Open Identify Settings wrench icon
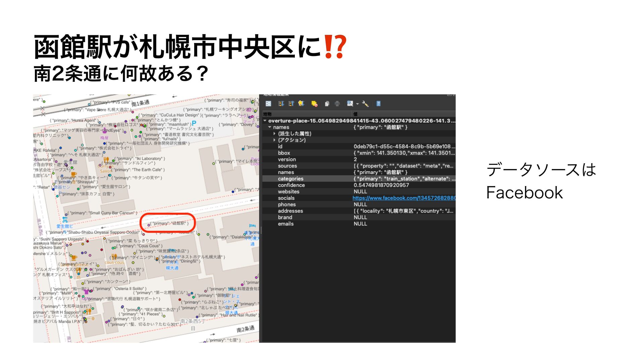 coord(365,104)
